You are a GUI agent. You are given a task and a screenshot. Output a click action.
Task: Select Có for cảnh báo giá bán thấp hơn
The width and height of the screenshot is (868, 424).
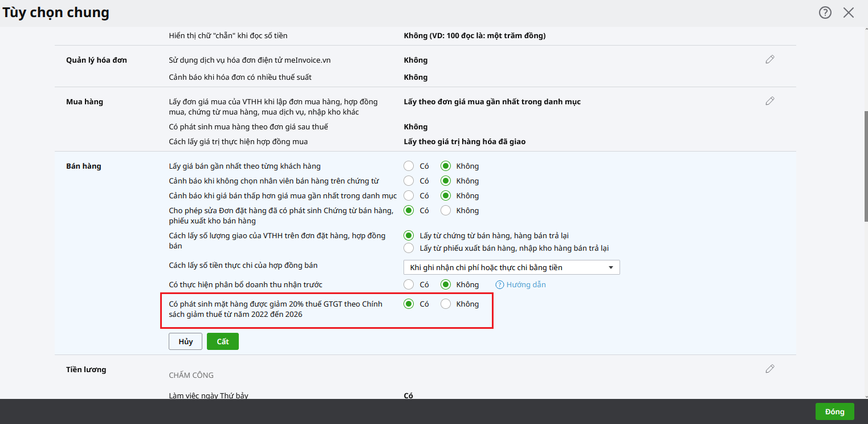[x=409, y=196]
